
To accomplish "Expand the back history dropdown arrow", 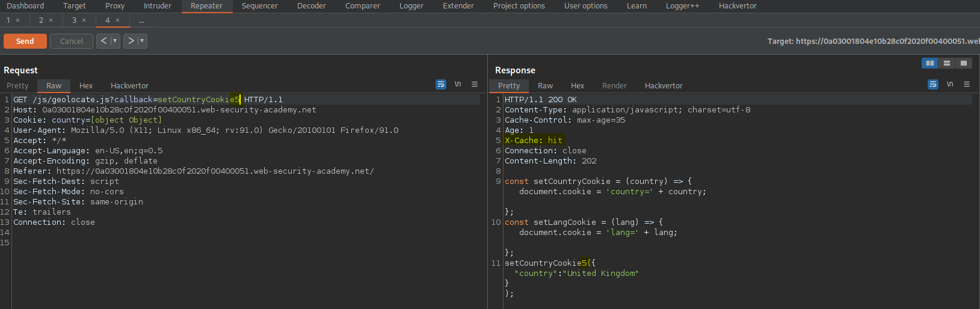I will click(x=115, y=41).
